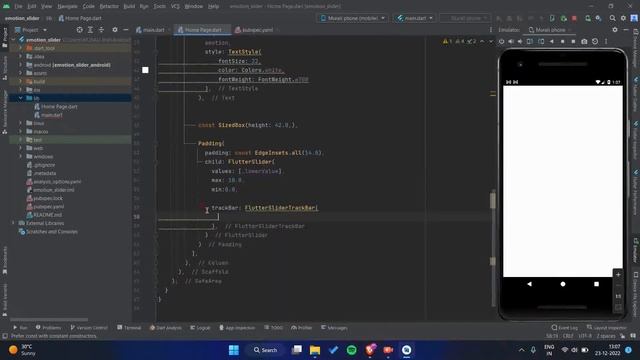Open the Terminal tool window
The height and width of the screenshot is (360, 640).
[x=129, y=328]
